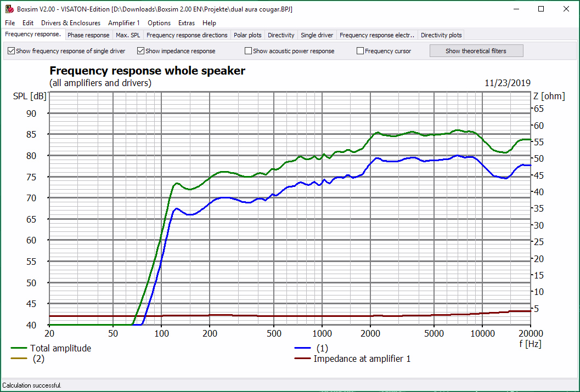Viewport: 580px width, 392px height.
Task: Click the Calculation successful status text
Action: click(32, 385)
